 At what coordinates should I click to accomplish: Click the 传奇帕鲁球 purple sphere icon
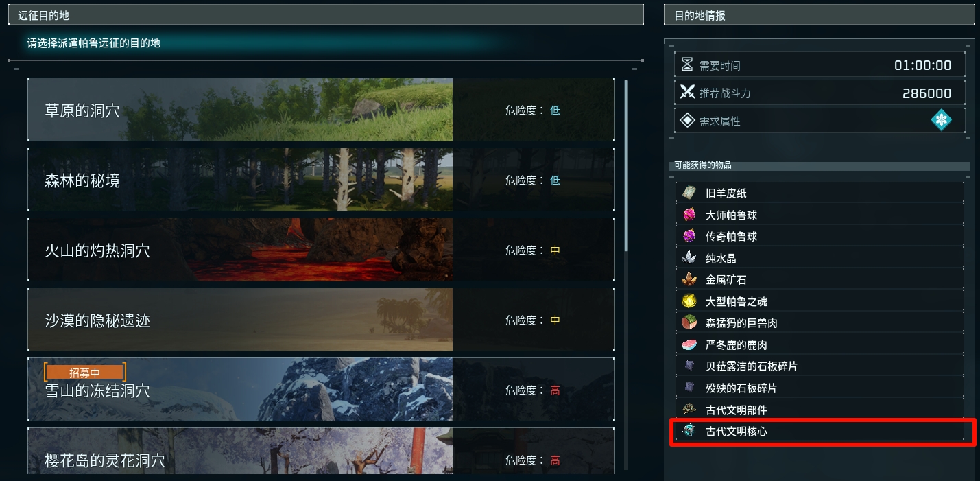click(x=689, y=236)
